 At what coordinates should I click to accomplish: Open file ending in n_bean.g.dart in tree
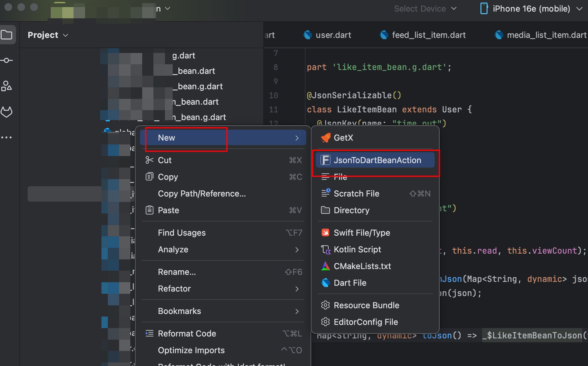(199, 117)
